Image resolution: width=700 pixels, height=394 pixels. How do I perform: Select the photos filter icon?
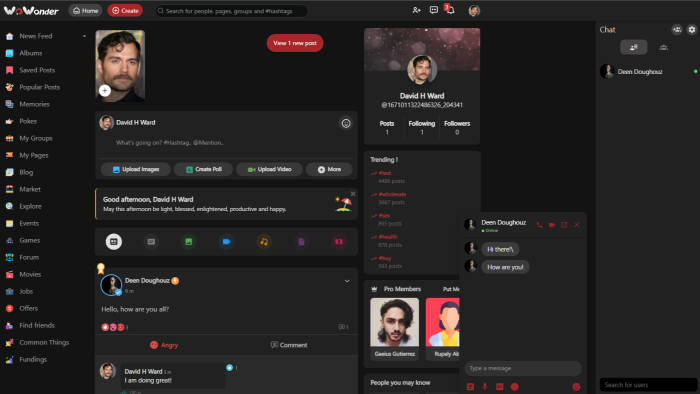(189, 241)
